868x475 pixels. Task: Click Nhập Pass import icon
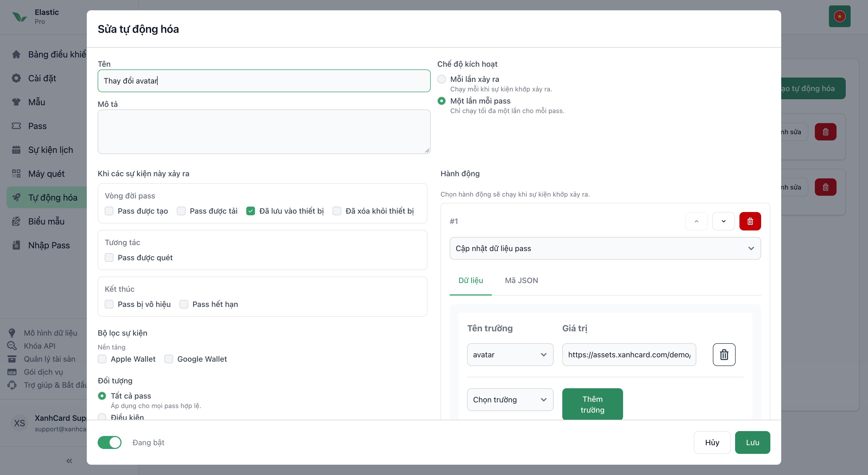[x=16, y=245]
